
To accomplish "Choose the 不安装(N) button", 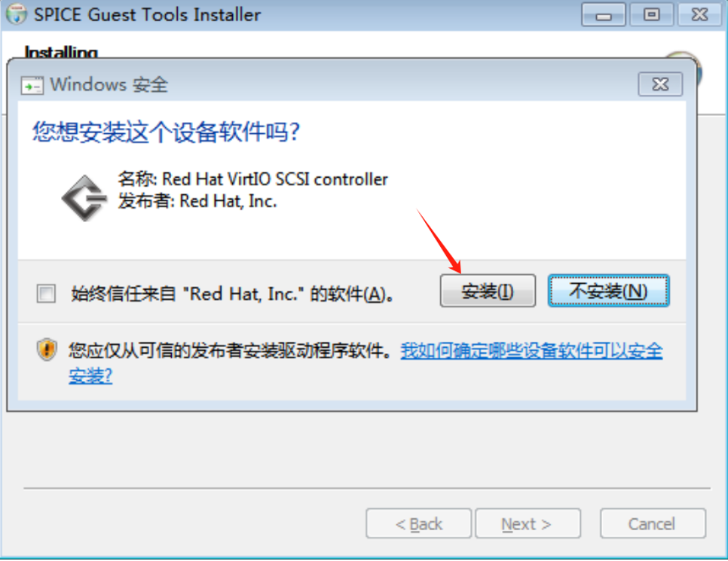I will [x=608, y=291].
